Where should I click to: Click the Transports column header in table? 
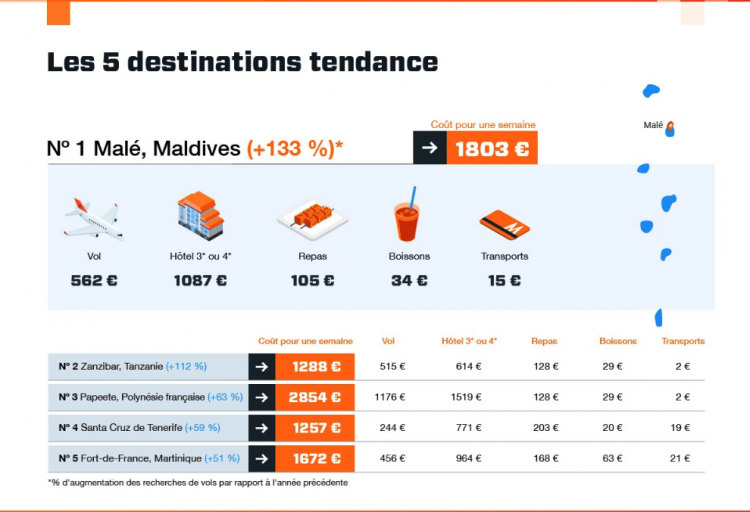coord(683,341)
